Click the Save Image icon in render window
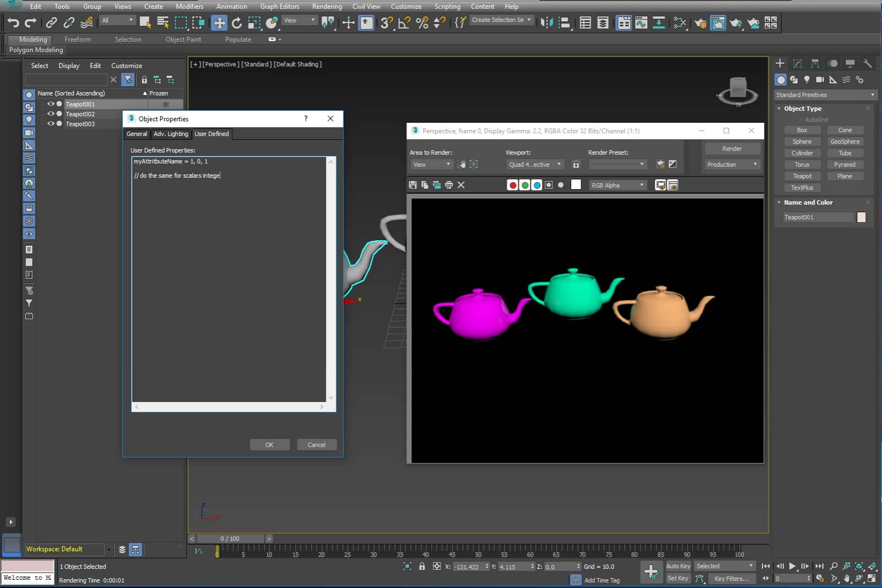 pyautogui.click(x=413, y=185)
